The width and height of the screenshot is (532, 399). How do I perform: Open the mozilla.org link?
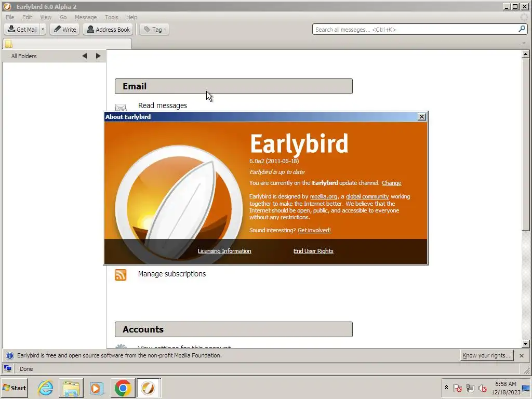[x=323, y=196]
